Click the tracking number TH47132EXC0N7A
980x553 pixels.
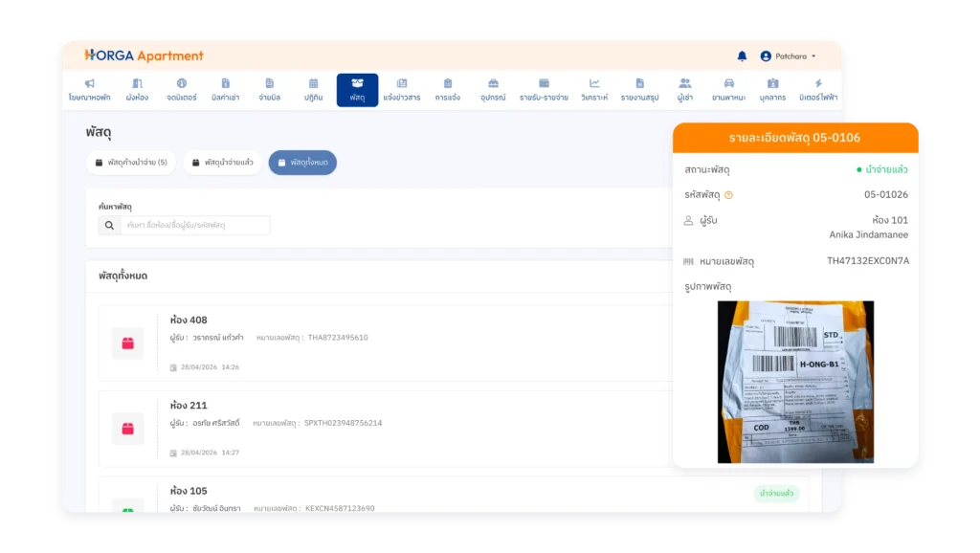click(x=868, y=261)
